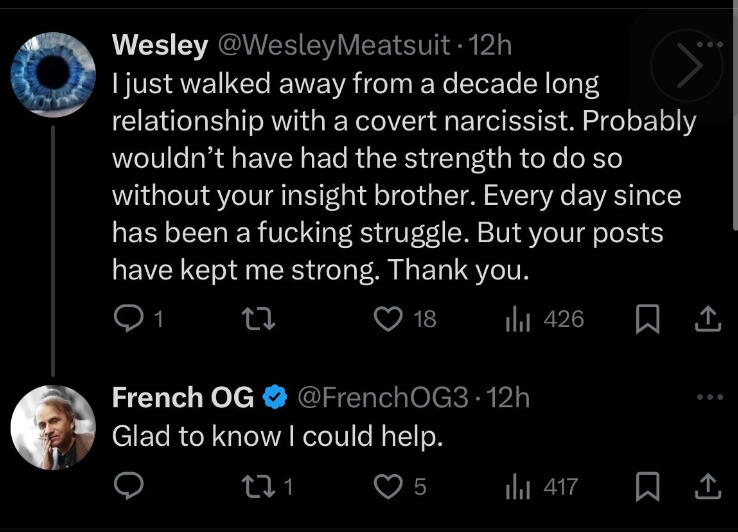Open more options on Wesley's tweet
Screen dimensions: 738x532
pos(707,44)
